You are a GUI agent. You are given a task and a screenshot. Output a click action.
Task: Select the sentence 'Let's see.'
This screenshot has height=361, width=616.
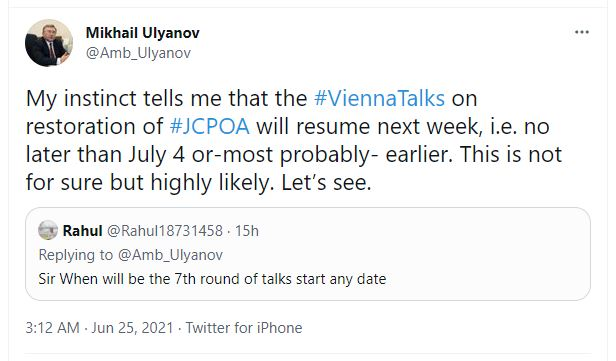click(326, 183)
